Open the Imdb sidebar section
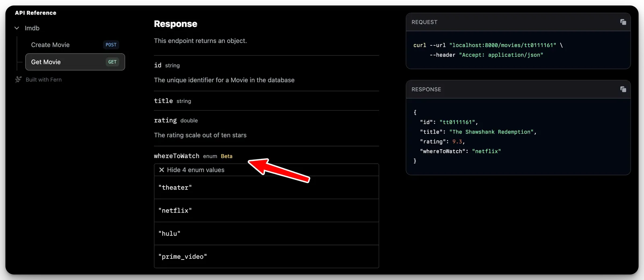This screenshot has width=644, height=280. (x=32, y=28)
